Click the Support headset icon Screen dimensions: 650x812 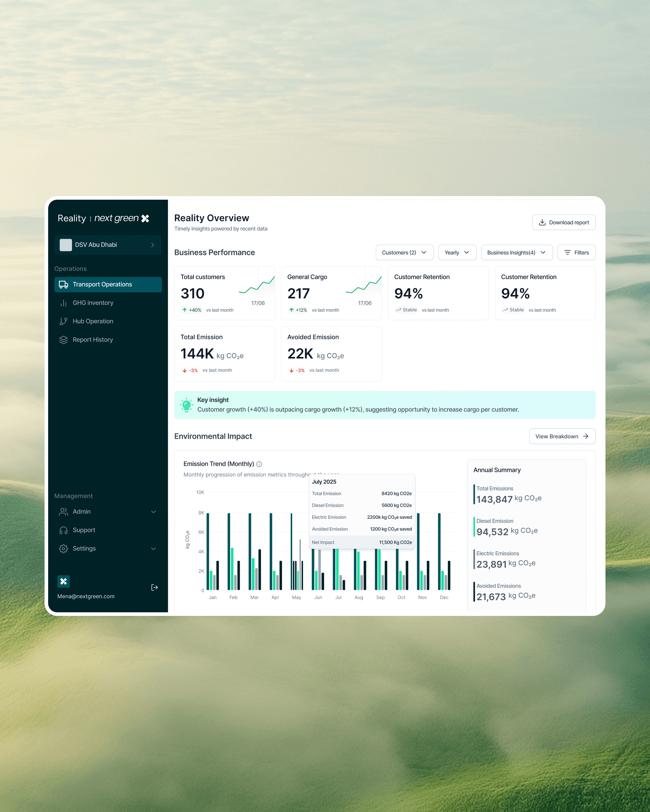tap(63, 530)
